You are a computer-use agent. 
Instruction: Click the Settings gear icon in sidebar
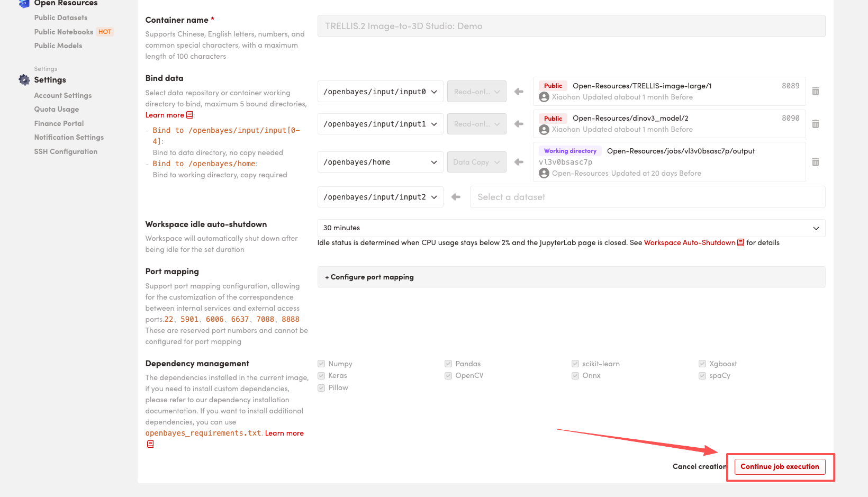point(24,80)
